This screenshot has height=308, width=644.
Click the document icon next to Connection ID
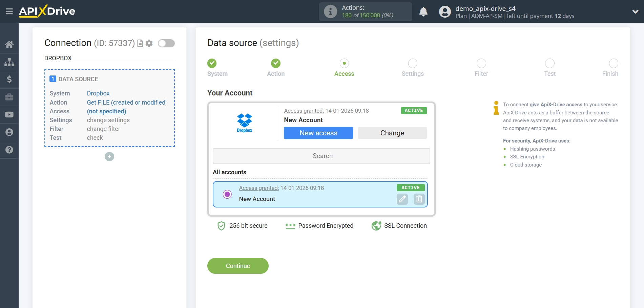pyautogui.click(x=140, y=43)
